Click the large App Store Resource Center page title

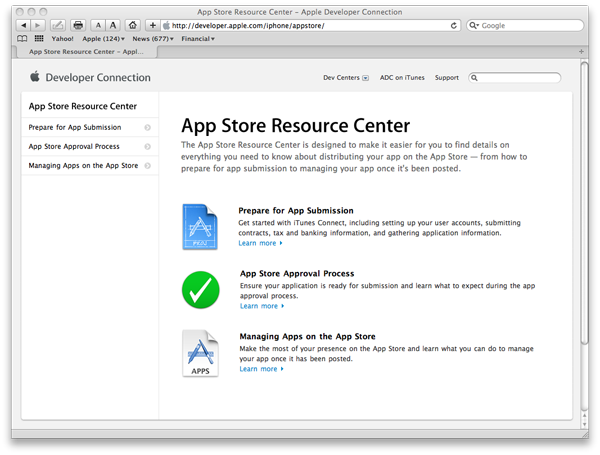pos(295,126)
